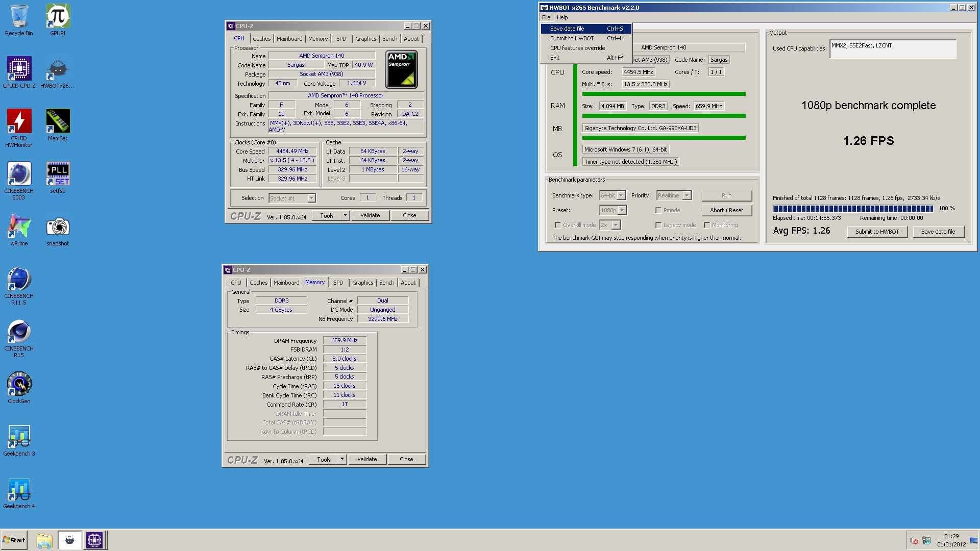Launch the CPUID CPU-Z desktop shortcut

coord(19,72)
